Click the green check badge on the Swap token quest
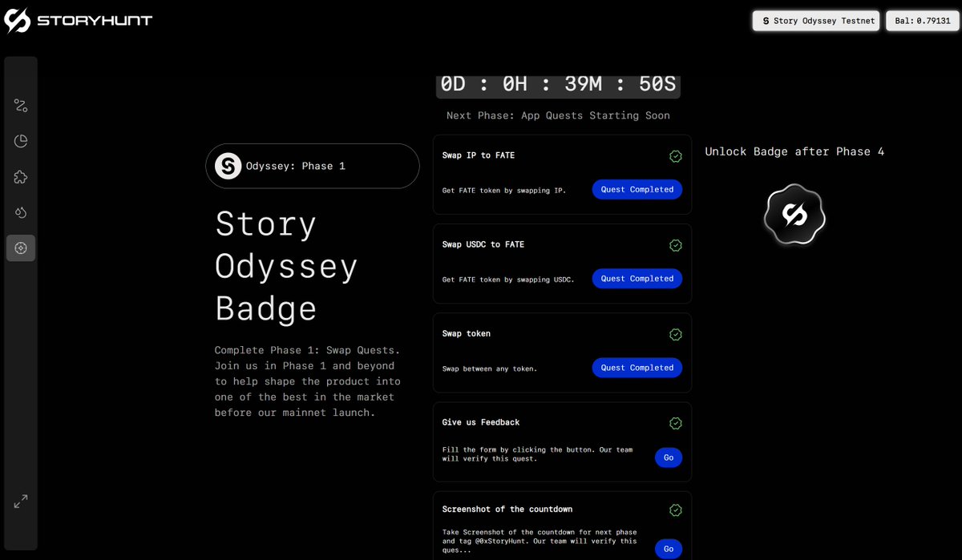This screenshot has height=560, width=962. pos(676,334)
